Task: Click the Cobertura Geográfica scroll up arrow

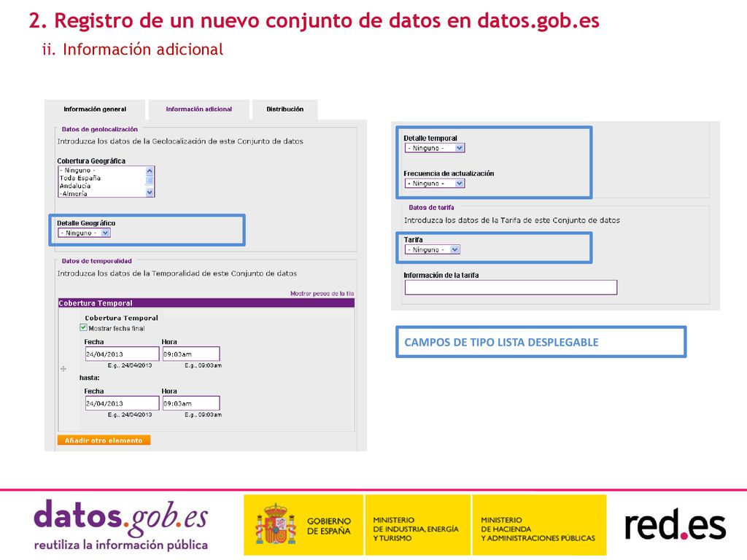Action: click(150, 171)
